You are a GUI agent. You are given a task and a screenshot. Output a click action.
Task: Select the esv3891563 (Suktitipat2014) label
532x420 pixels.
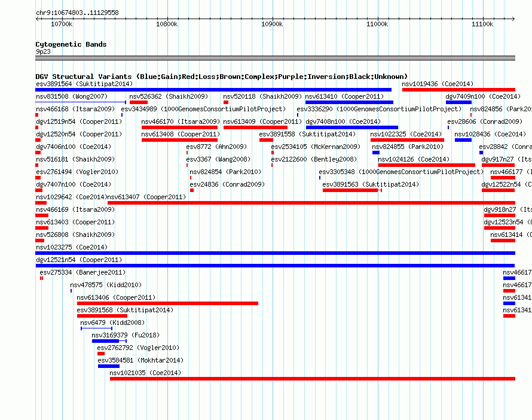pos(371,184)
